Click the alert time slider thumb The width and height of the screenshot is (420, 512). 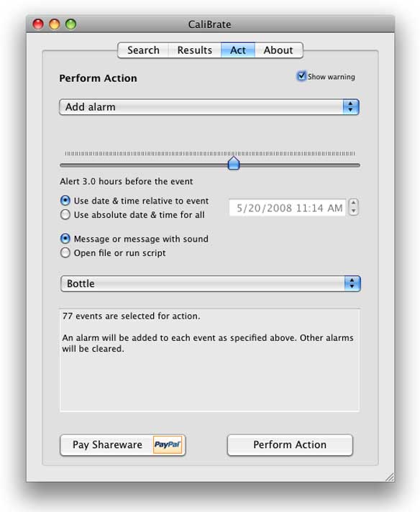tap(234, 163)
